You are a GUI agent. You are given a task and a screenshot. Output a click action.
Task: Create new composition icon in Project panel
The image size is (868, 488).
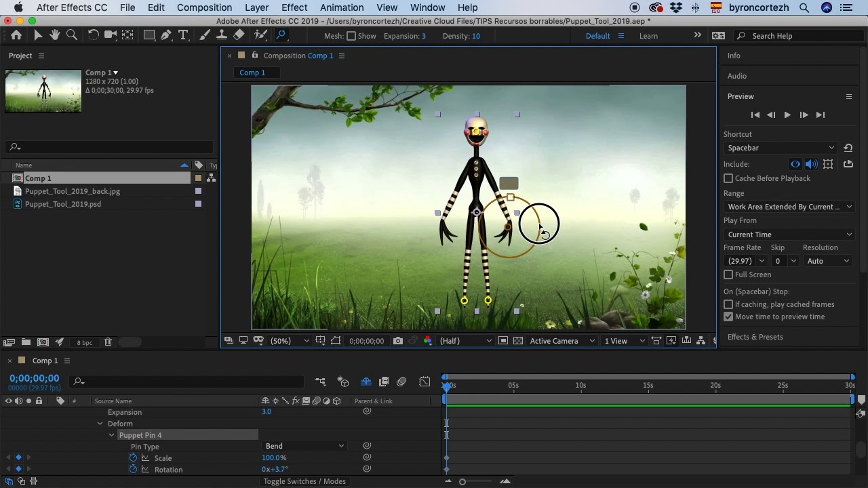tap(43, 342)
